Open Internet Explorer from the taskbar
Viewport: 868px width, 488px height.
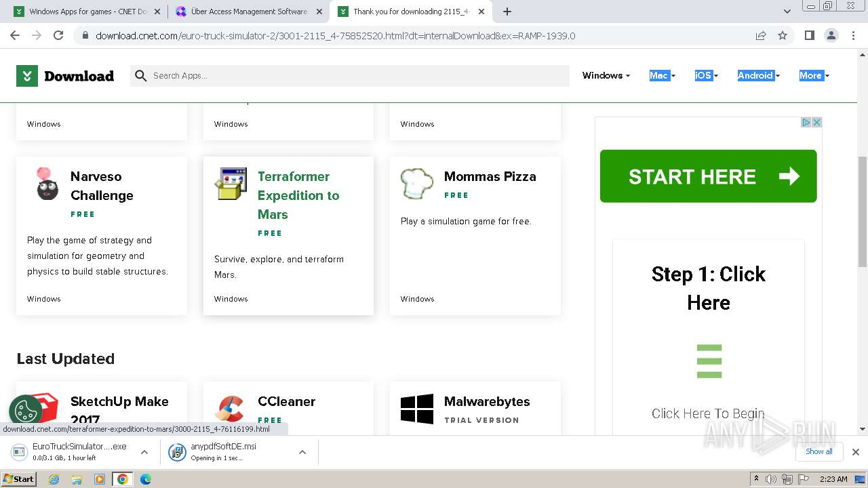tap(54, 479)
